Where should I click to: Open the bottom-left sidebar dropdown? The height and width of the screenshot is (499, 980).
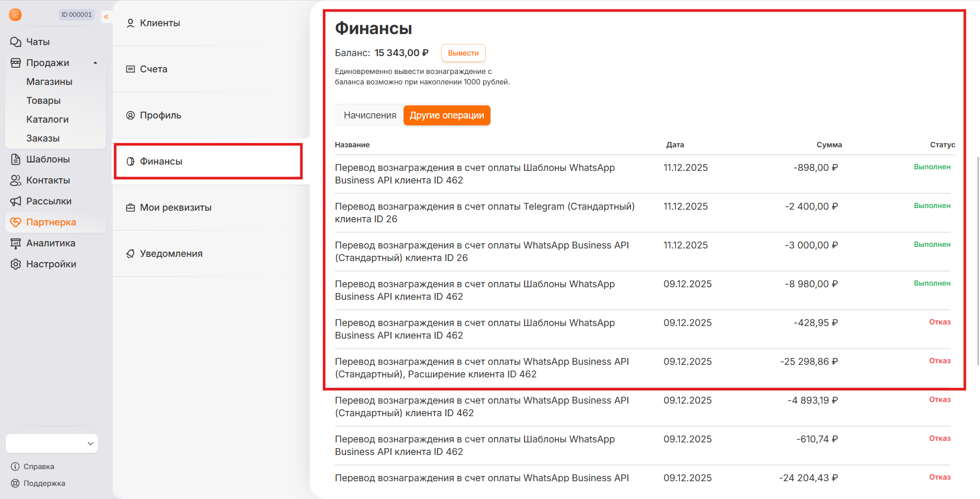pos(52,443)
